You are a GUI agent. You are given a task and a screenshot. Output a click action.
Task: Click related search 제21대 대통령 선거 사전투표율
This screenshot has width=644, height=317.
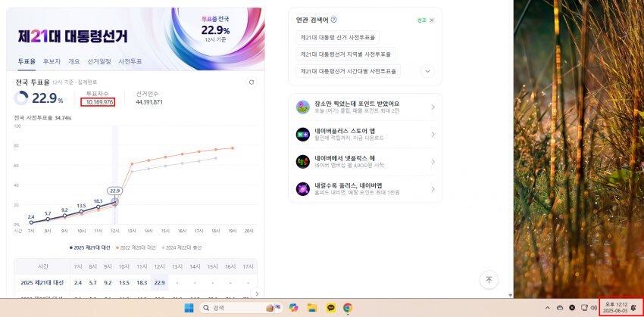click(338, 37)
